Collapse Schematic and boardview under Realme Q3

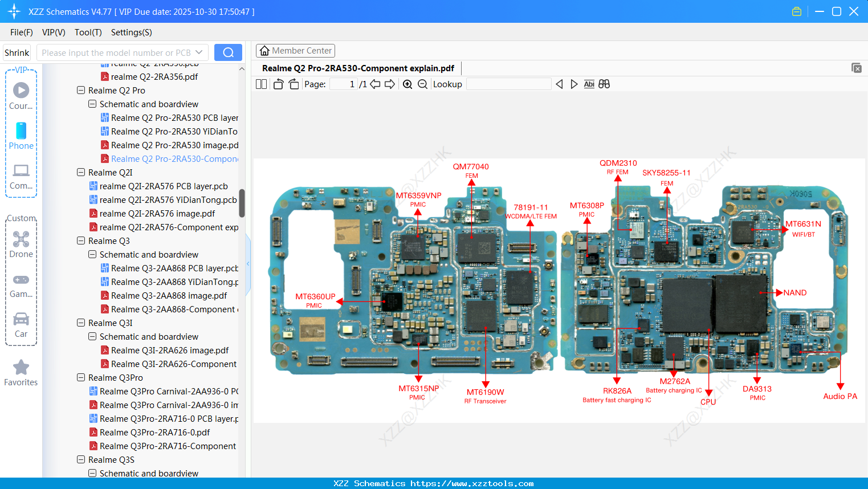(x=92, y=255)
